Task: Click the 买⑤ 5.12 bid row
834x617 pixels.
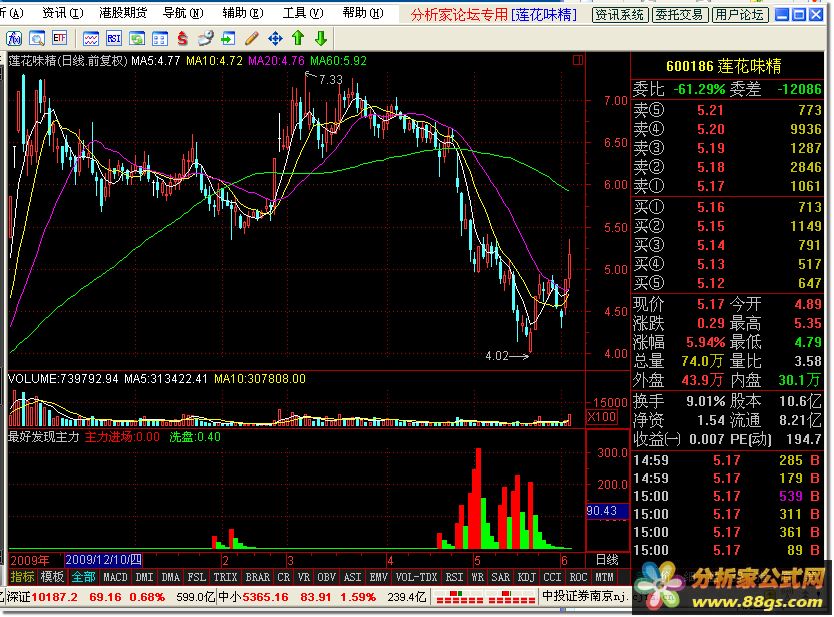Action: (728, 283)
